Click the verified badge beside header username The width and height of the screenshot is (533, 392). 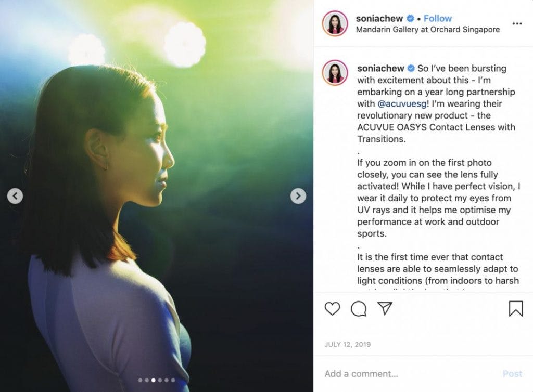point(410,18)
